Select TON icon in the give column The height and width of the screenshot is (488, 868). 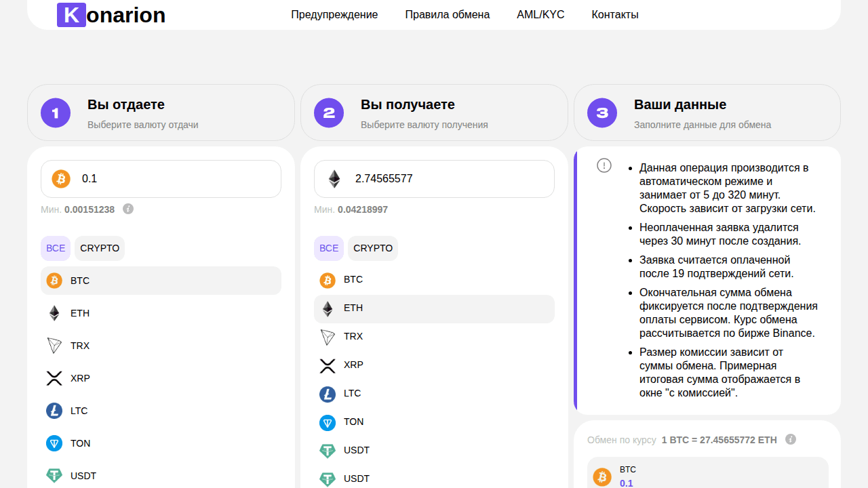pyautogui.click(x=54, y=443)
